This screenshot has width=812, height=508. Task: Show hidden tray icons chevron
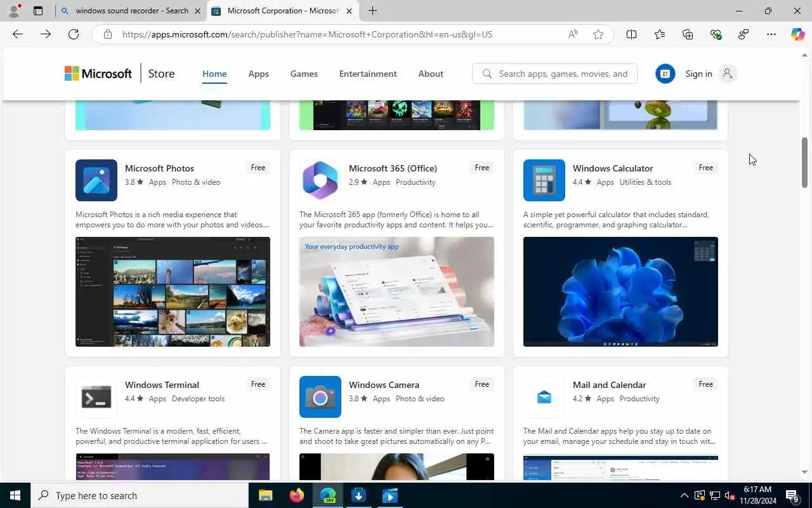coord(684,495)
